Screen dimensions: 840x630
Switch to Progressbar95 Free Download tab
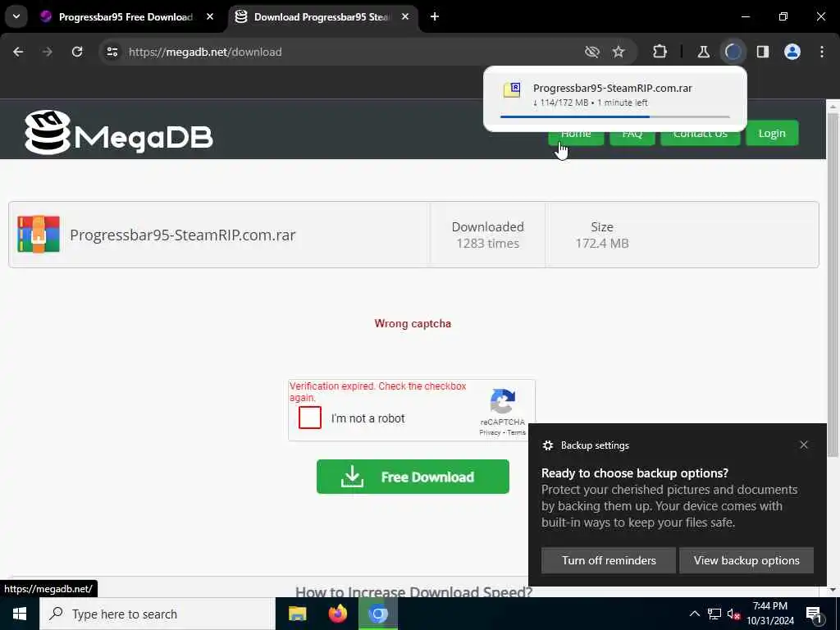point(126,17)
